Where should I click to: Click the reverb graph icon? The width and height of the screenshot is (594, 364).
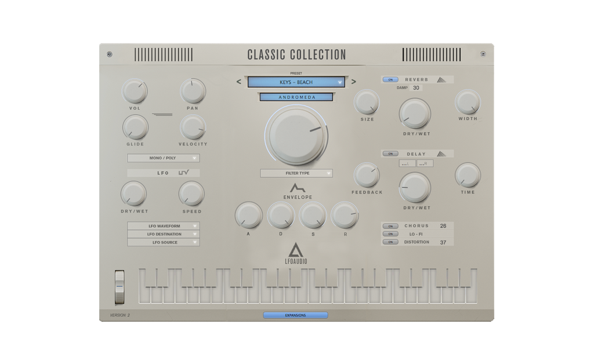441,80
